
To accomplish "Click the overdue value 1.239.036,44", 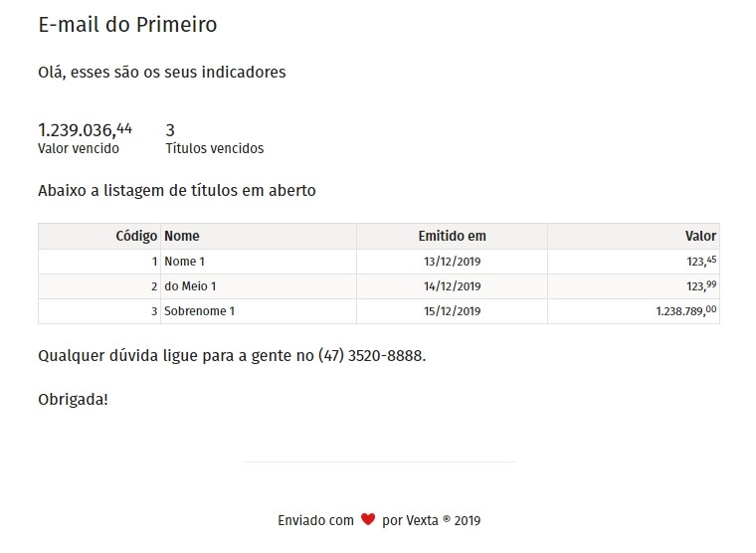I will (85, 129).
